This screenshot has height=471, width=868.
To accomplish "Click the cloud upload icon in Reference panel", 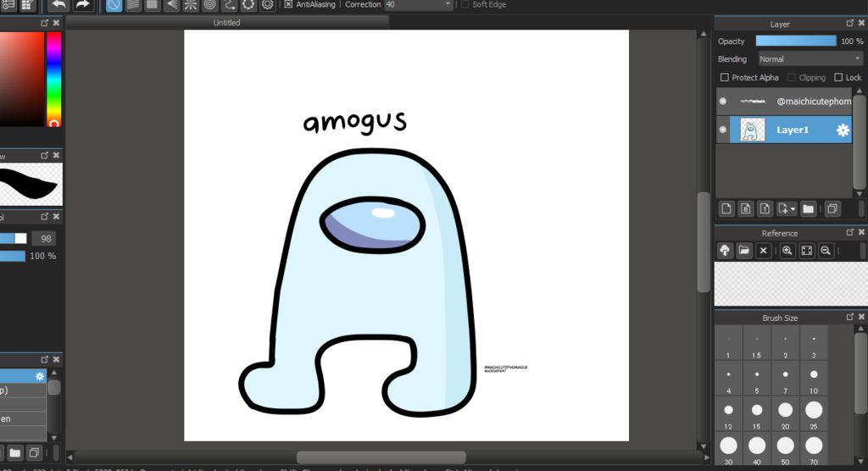I will click(725, 251).
